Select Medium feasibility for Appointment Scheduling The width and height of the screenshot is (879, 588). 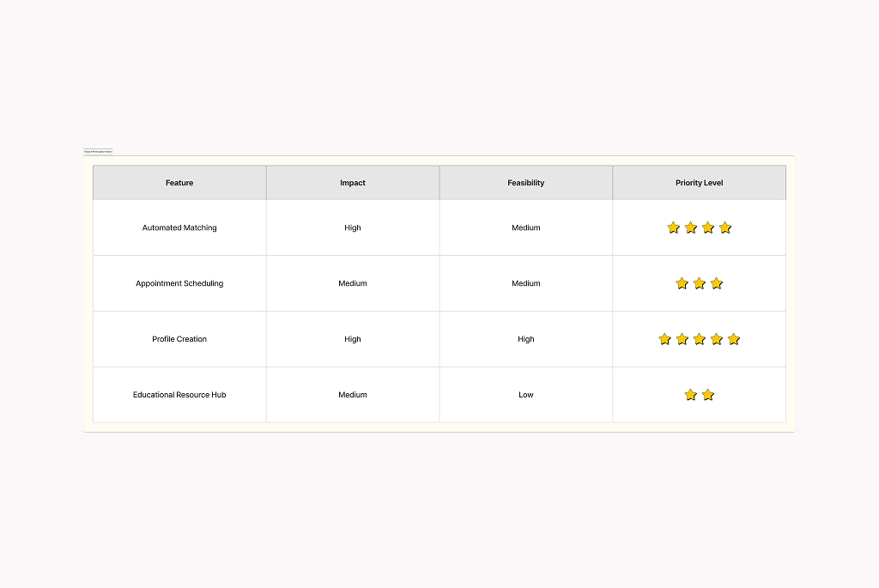pos(526,283)
